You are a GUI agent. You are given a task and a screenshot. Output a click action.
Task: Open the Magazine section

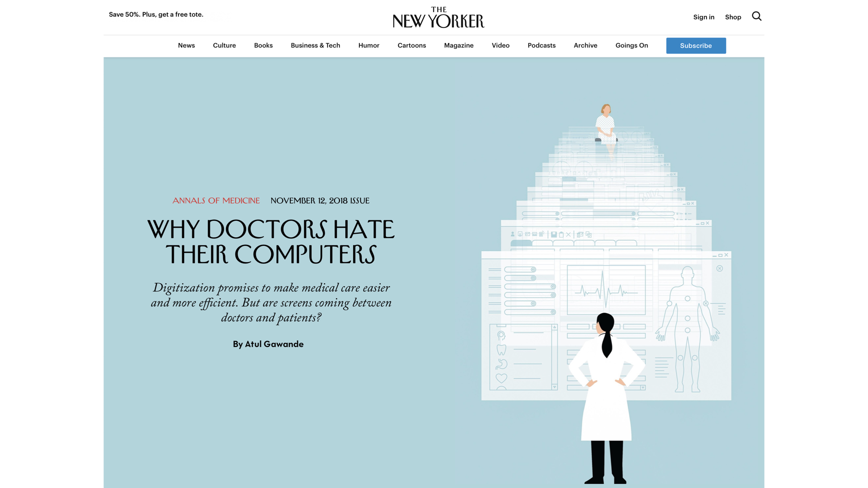click(x=458, y=45)
